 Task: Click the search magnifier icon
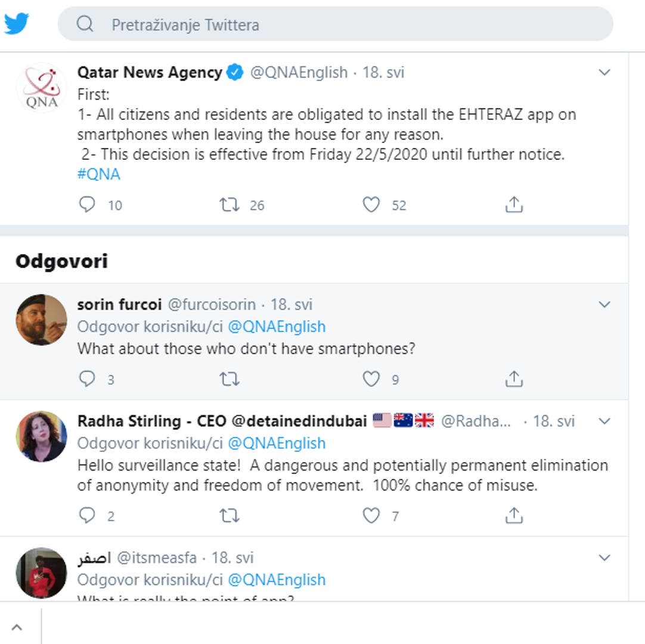(85, 24)
